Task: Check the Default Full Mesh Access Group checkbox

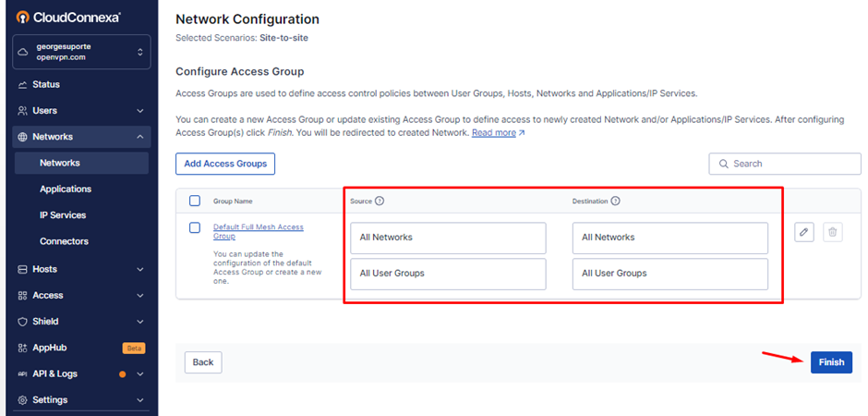Action: click(195, 227)
